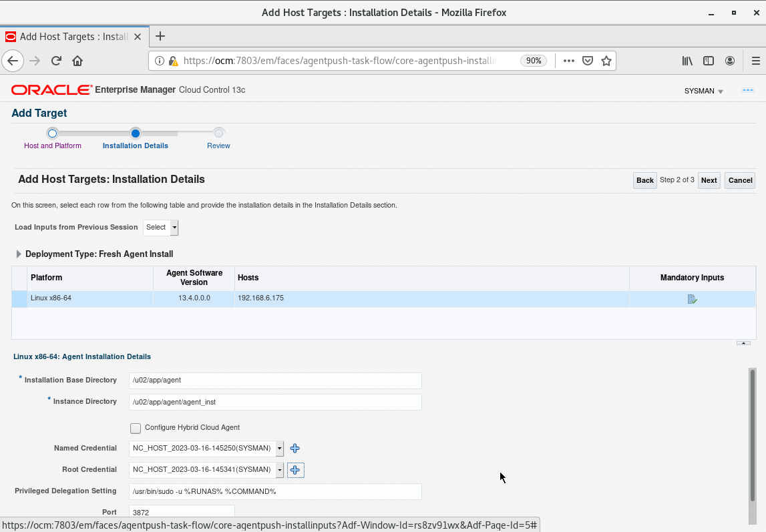Click Mandatory Inputs status icon in row
This screenshot has height=532, width=766.
click(693, 299)
